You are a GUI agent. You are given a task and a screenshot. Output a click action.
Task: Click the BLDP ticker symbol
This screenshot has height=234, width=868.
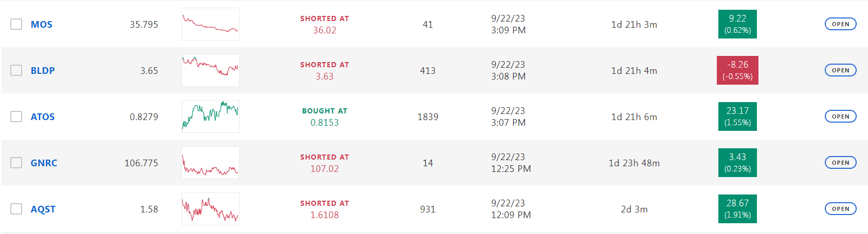tap(43, 71)
